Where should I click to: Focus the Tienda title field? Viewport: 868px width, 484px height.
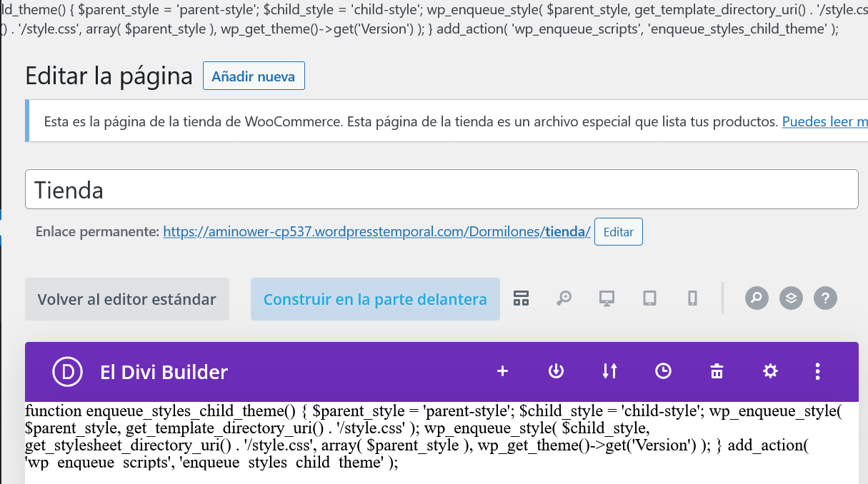[442, 189]
